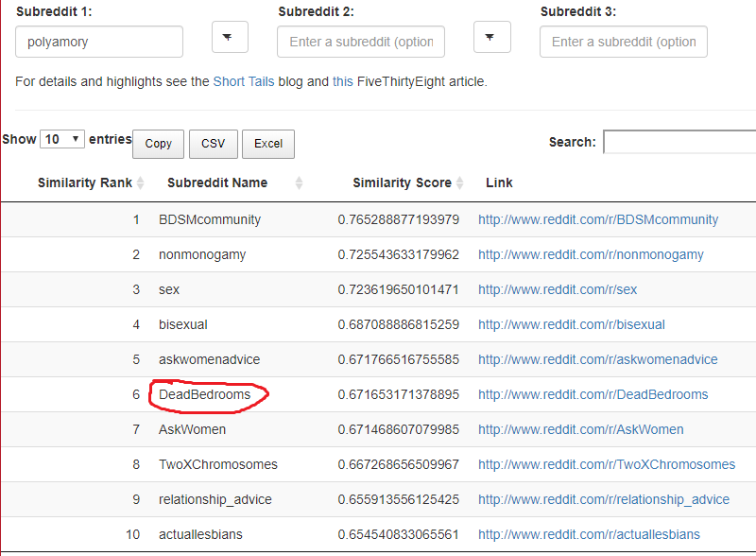Image resolution: width=756 pixels, height=556 pixels.
Task: Open the Show entries count dropdown
Action: (62, 140)
